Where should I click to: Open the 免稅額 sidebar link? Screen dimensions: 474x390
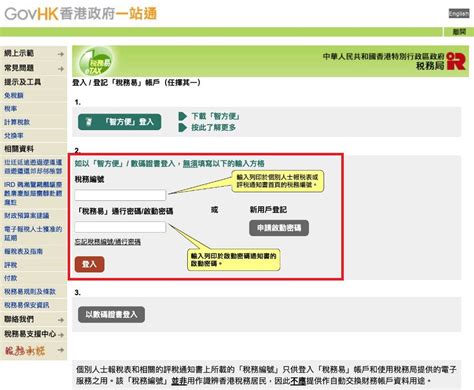tap(14, 96)
